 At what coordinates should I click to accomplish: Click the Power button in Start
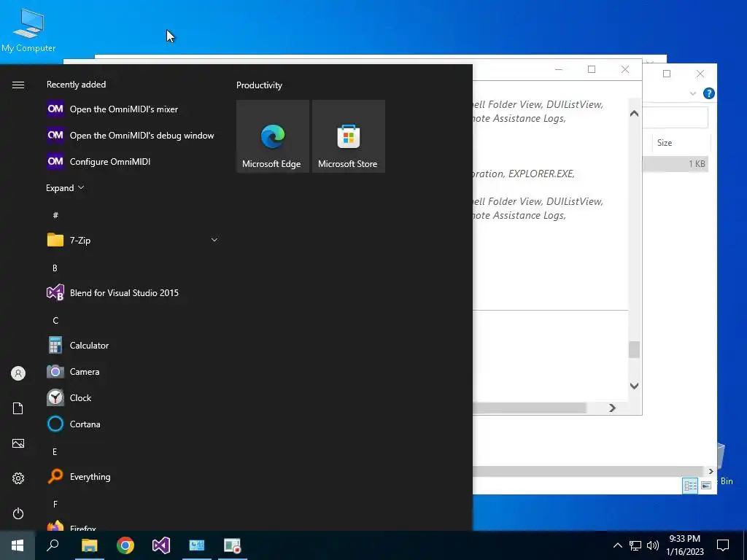coord(18,513)
